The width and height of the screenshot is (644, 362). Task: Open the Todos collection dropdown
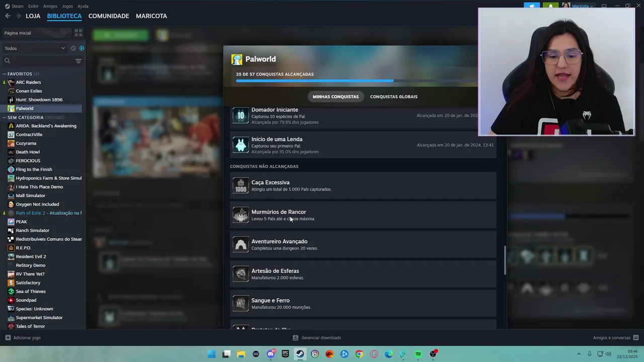34,48
